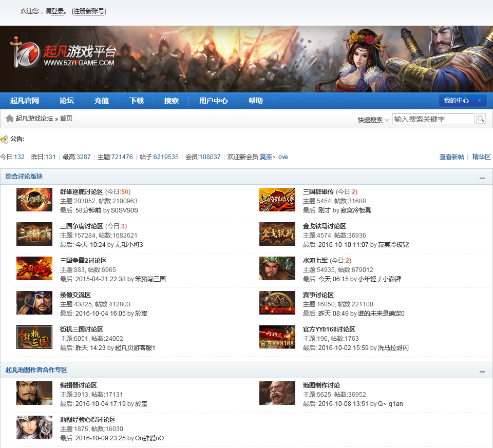Collapse the 起凡地图作者合作专区 section

(x=482, y=372)
